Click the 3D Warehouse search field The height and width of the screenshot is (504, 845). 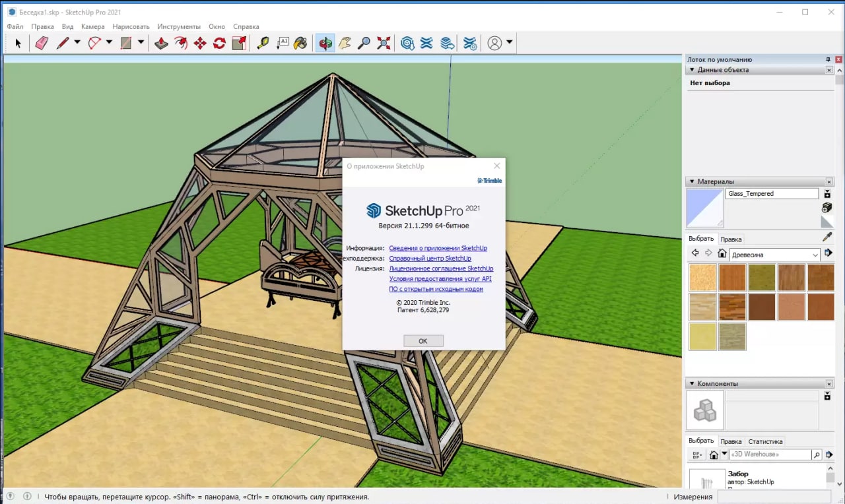pyautogui.click(x=770, y=455)
